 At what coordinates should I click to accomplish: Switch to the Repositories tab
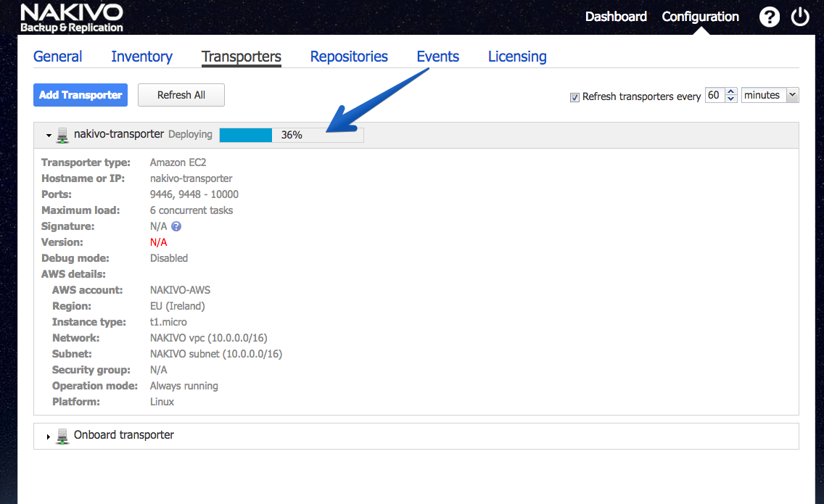pyautogui.click(x=349, y=57)
